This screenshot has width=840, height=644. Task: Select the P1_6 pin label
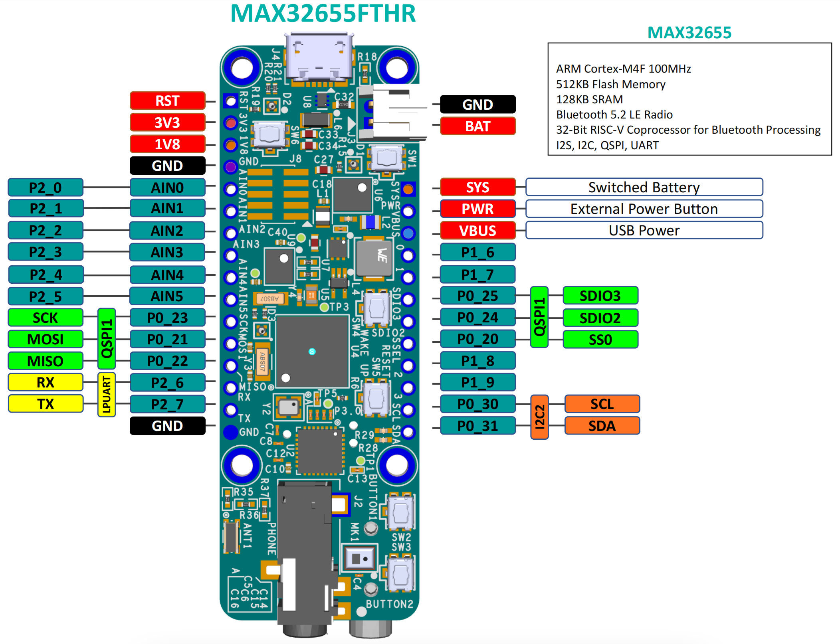point(478,252)
